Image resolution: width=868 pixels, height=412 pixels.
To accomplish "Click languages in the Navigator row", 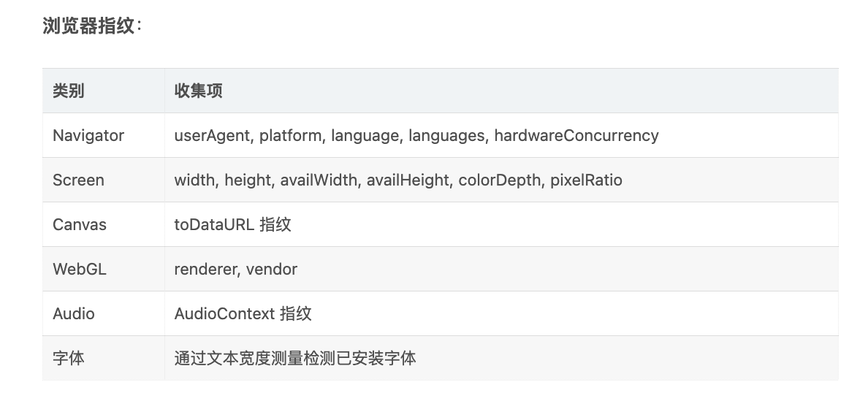I will point(446,136).
